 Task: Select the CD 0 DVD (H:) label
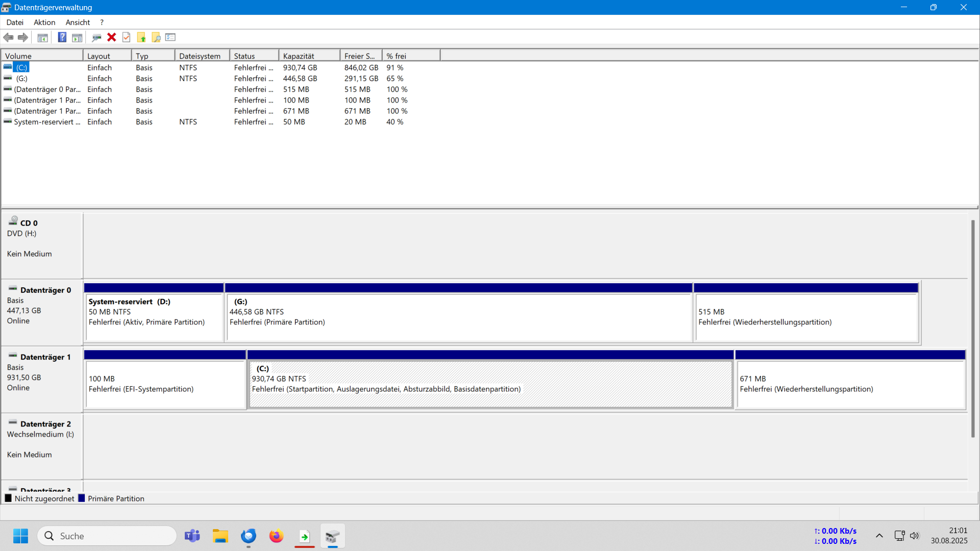click(x=42, y=245)
